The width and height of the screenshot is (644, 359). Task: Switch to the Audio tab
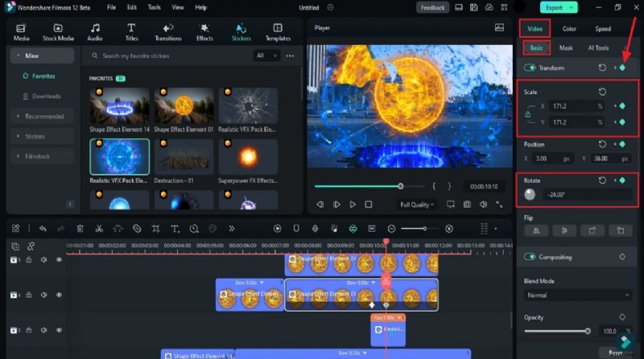[95, 32]
